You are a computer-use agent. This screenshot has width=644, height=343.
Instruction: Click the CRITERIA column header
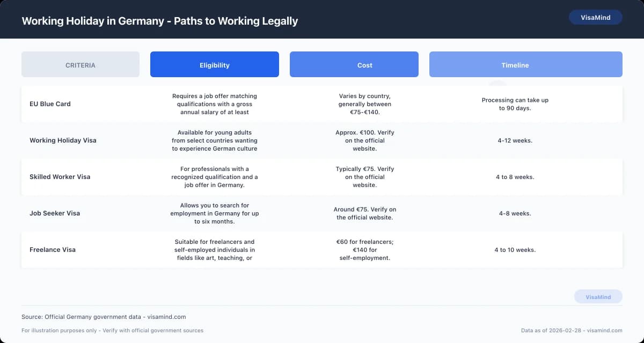80,64
